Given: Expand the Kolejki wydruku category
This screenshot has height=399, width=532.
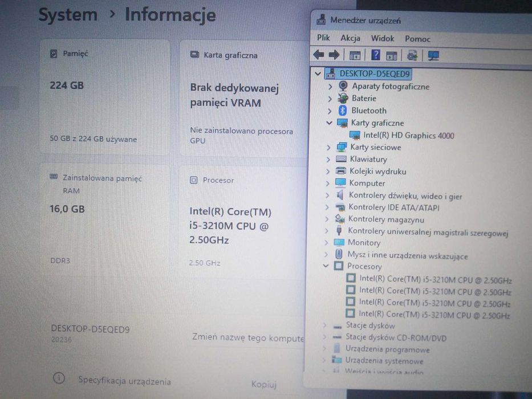Looking at the screenshot, I should pos(327,172).
